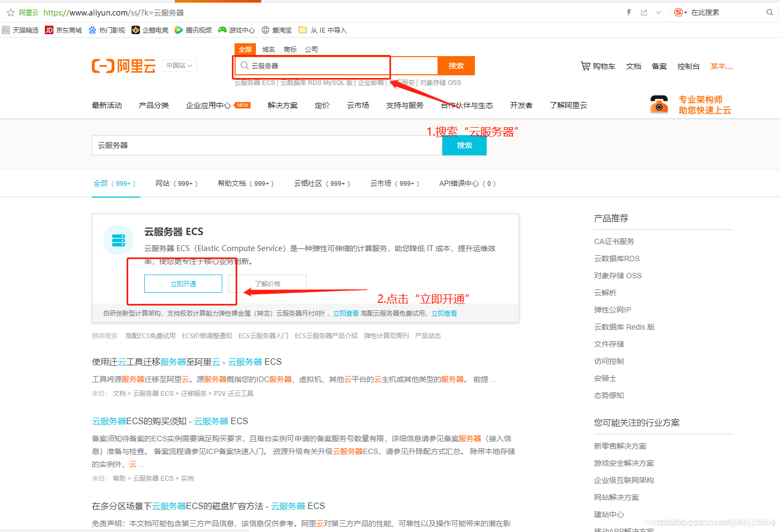The width and height of the screenshot is (780, 532).
Task: Open the 爱淘宝 bookmark
Action: coord(277,30)
